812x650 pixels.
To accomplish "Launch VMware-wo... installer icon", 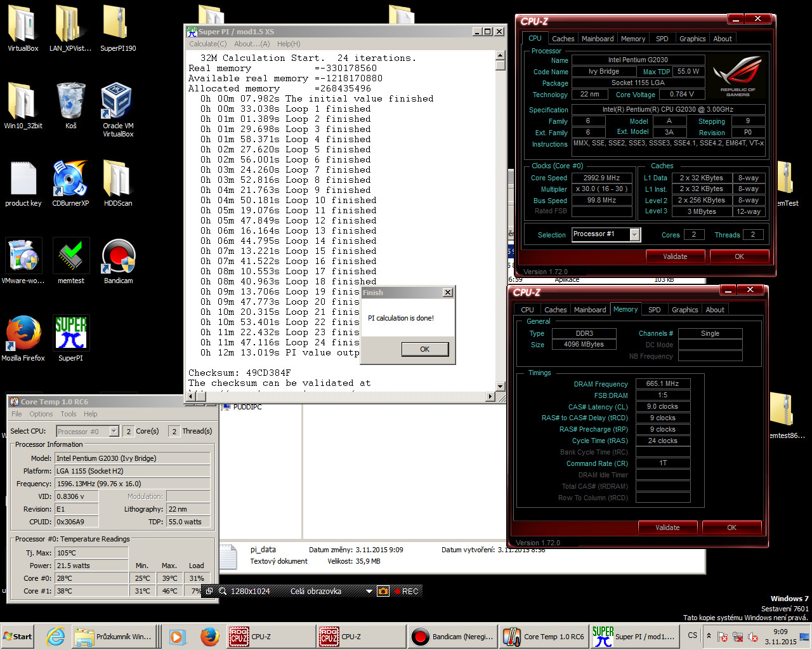I will 23,261.
